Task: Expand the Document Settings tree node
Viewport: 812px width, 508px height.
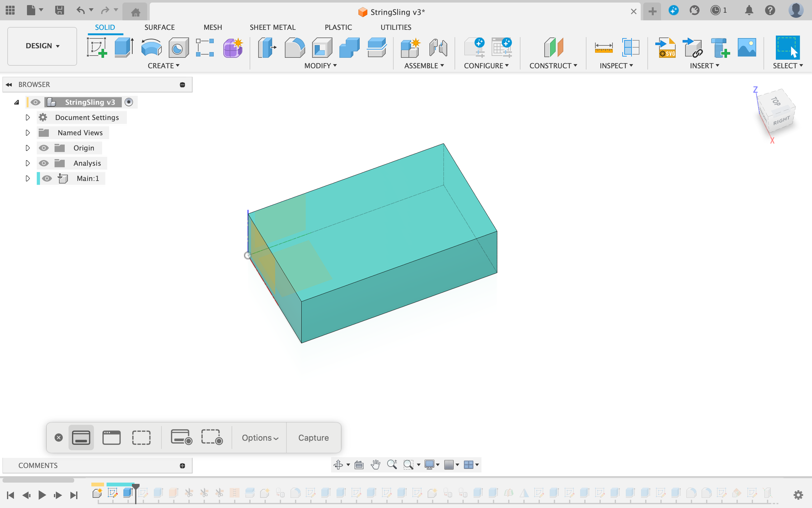Action: [x=28, y=118]
